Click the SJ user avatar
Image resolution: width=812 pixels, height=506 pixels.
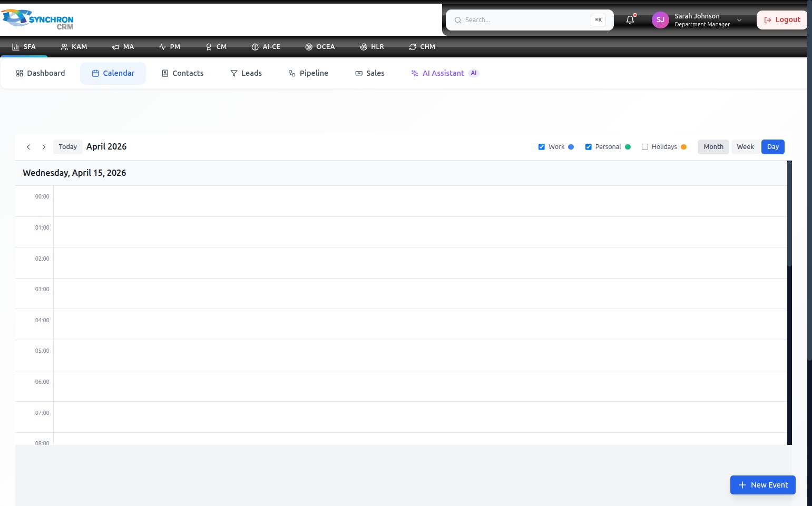660,20
